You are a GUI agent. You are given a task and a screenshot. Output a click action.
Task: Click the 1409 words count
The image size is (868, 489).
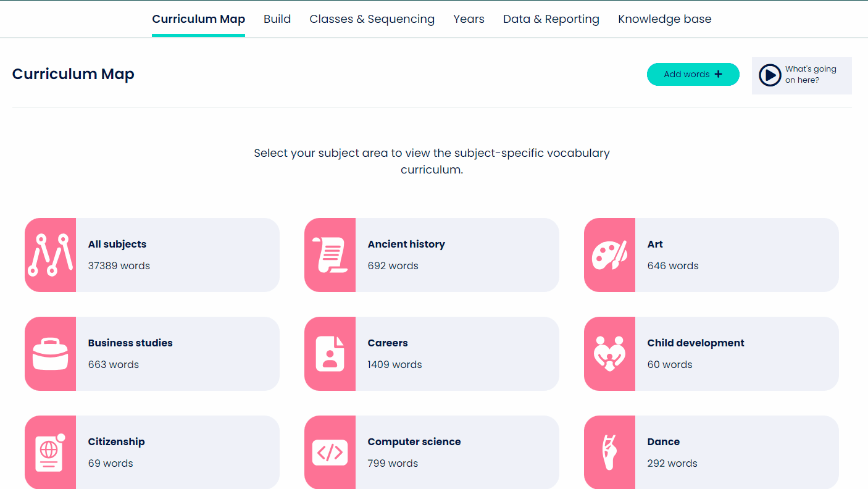tap(395, 364)
